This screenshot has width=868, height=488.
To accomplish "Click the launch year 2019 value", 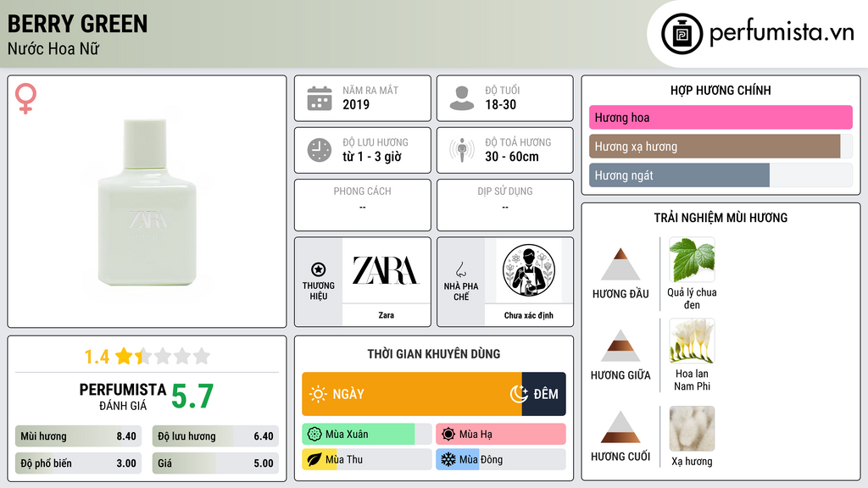I will point(356,104).
